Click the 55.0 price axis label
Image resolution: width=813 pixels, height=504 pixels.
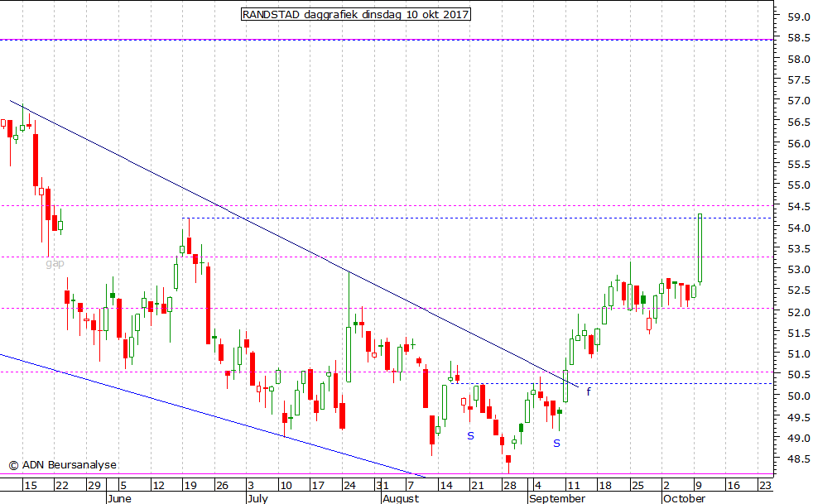tap(798, 185)
